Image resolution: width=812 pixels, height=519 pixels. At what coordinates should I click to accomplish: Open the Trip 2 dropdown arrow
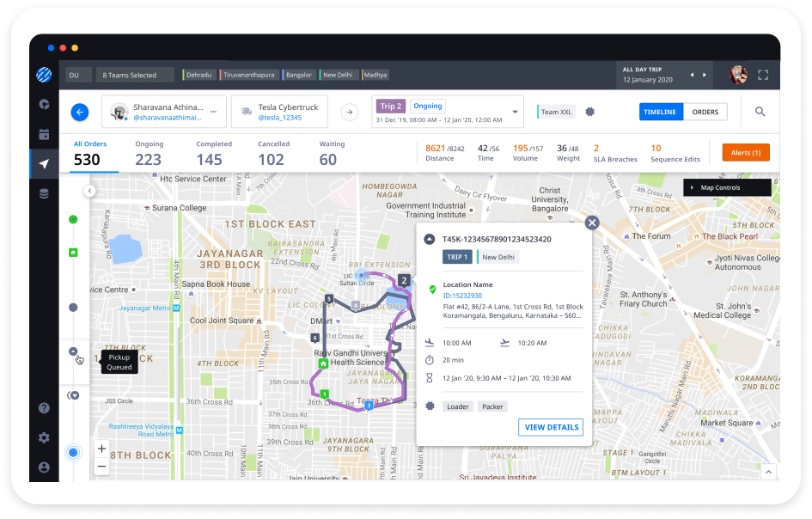coord(515,112)
